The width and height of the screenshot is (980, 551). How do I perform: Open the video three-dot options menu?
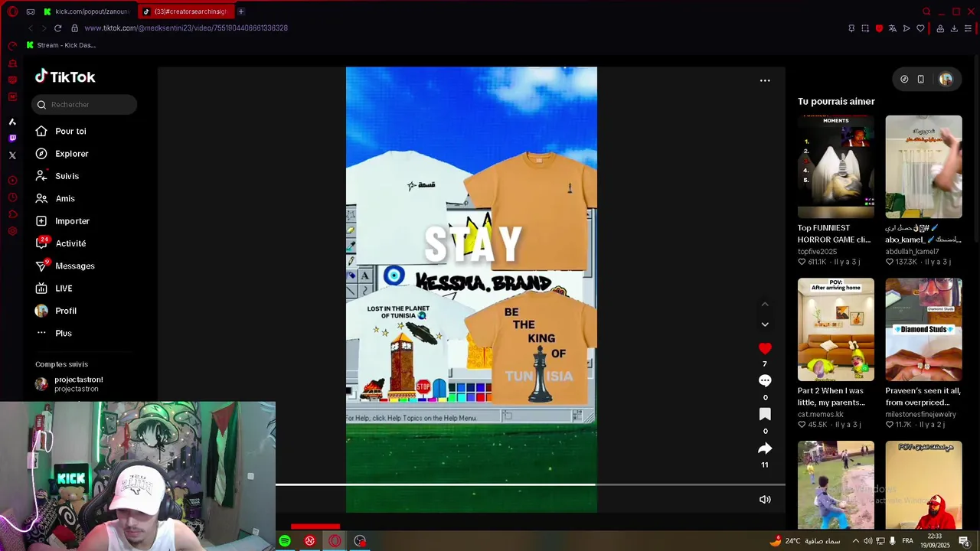[765, 80]
